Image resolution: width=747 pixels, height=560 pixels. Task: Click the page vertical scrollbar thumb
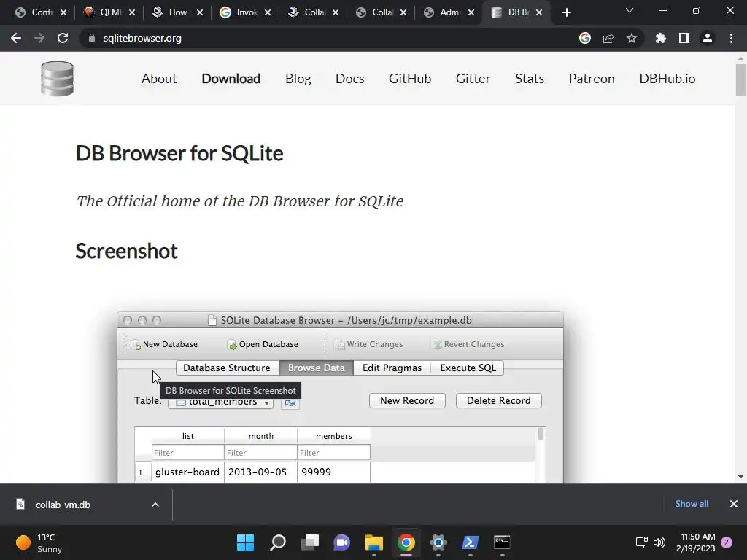tap(740, 80)
